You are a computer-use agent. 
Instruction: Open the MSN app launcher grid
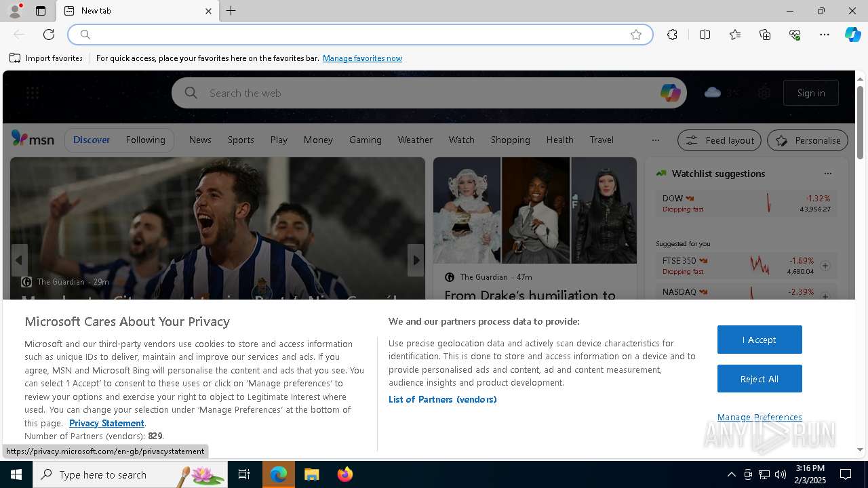point(33,93)
